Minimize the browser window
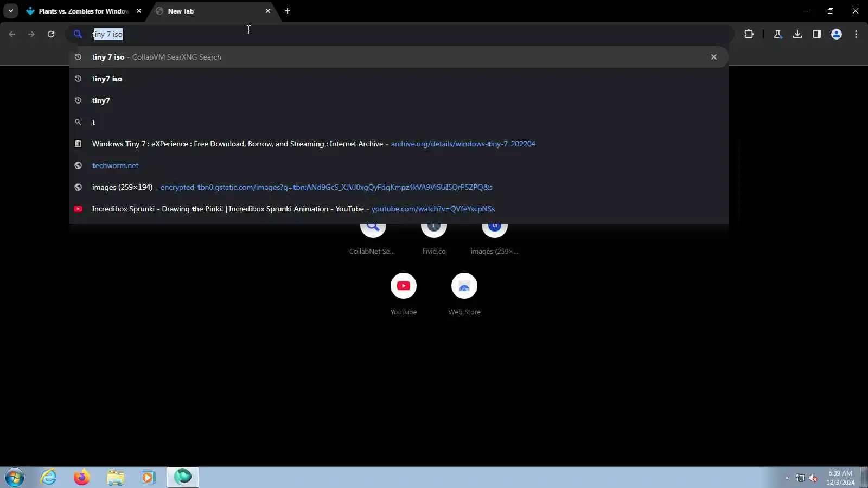The width and height of the screenshot is (868, 488). [806, 11]
